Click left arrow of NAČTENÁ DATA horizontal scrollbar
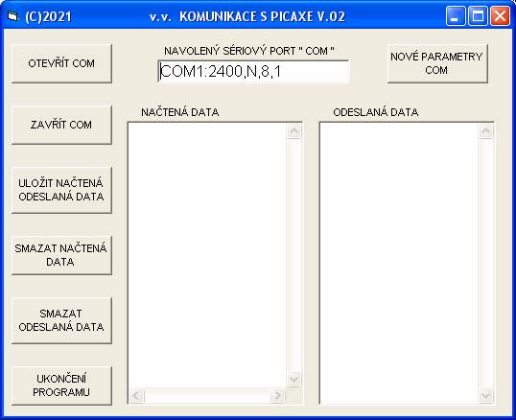The width and height of the screenshot is (516, 420). pyautogui.click(x=136, y=396)
